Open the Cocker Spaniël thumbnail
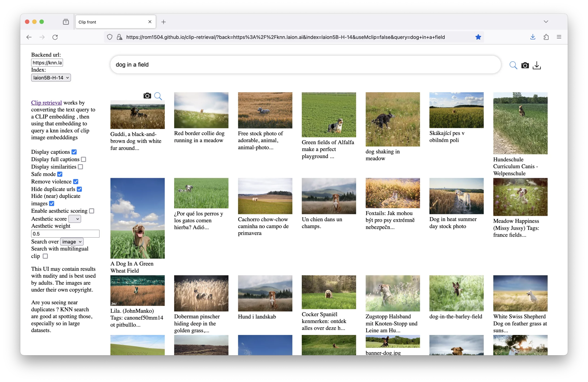The image size is (588, 382). coord(329,292)
